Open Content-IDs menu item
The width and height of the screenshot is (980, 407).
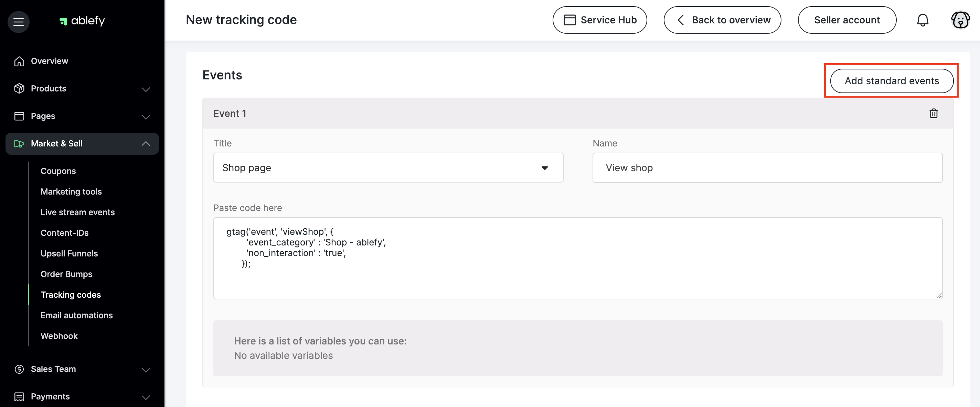(x=65, y=233)
